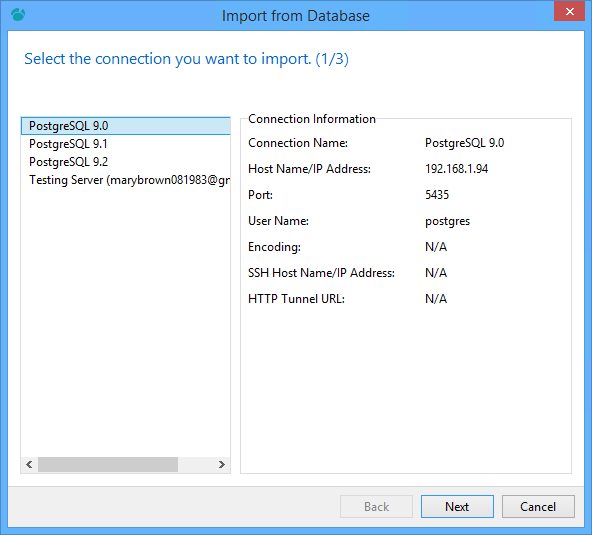Screen dimensions: 592x535
Task: Click the Connection Information group label
Action: [x=312, y=119]
